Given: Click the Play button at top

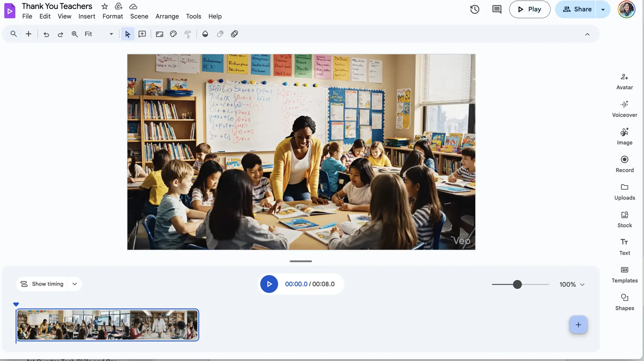Looking at the screenshot, I should [x=530, y=9].
